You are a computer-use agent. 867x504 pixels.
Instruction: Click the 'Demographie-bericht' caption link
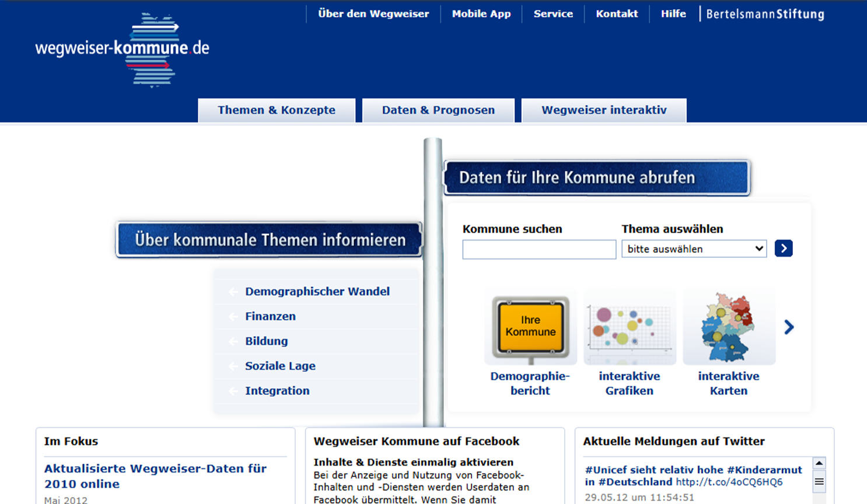(x=530, y=383)
